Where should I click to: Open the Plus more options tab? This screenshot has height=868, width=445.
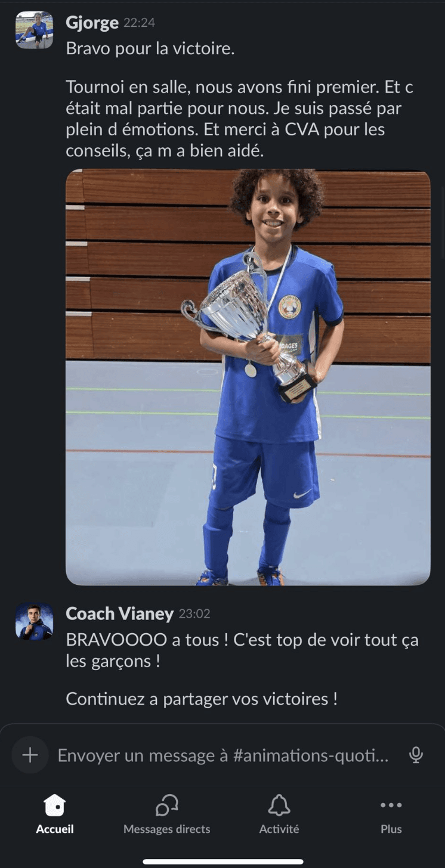click(391, 814)
